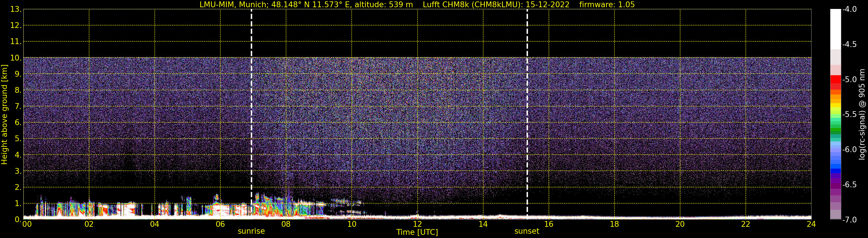Image resolution: width=868 pixels, height=238 pixels.
Task: Click the y-axis tick label '7.'
Action: (x=18, y=106)
